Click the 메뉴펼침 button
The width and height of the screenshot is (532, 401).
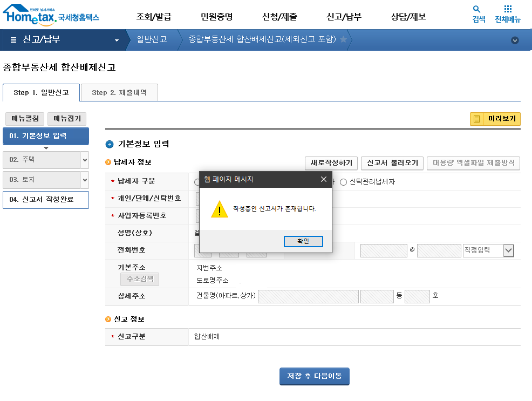coord(25,119)
